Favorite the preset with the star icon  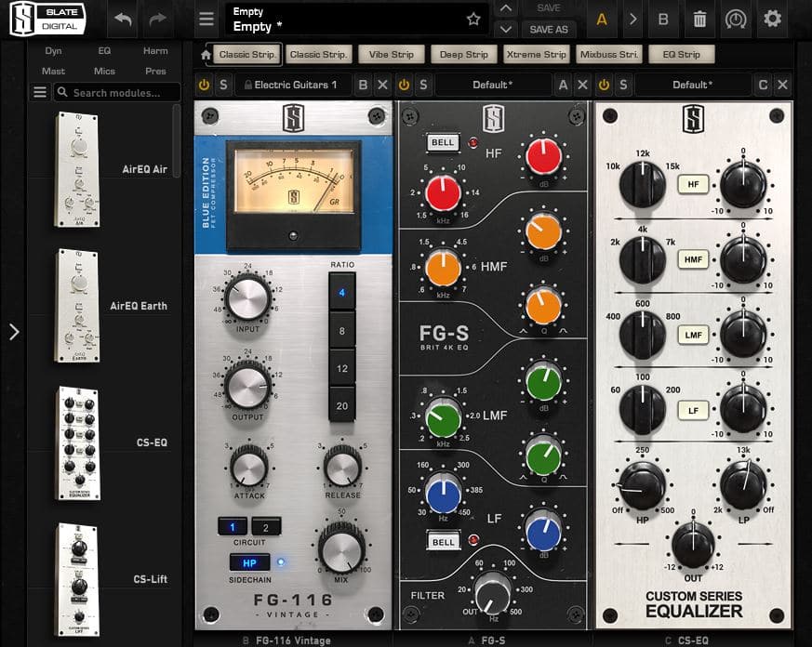coord(473,20)
